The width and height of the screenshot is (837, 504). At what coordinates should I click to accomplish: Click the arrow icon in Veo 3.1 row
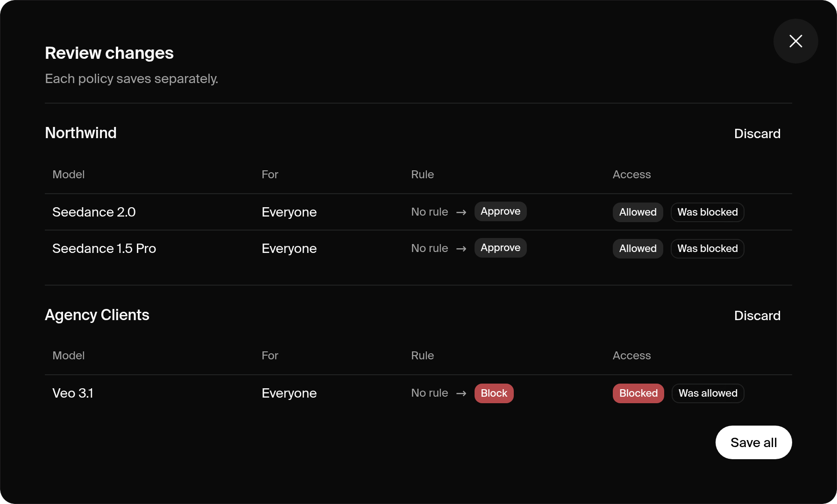pyautogui.click(x=461, y=393)
